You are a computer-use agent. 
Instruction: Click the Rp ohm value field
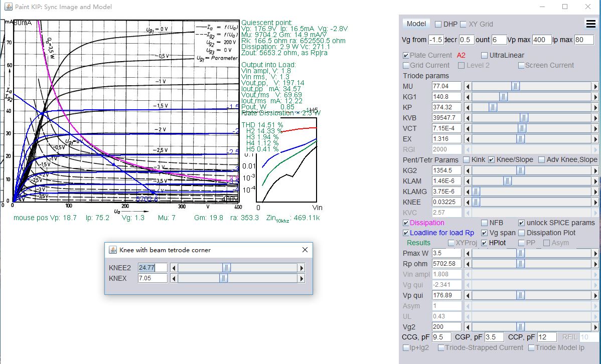tap(446, 264)
